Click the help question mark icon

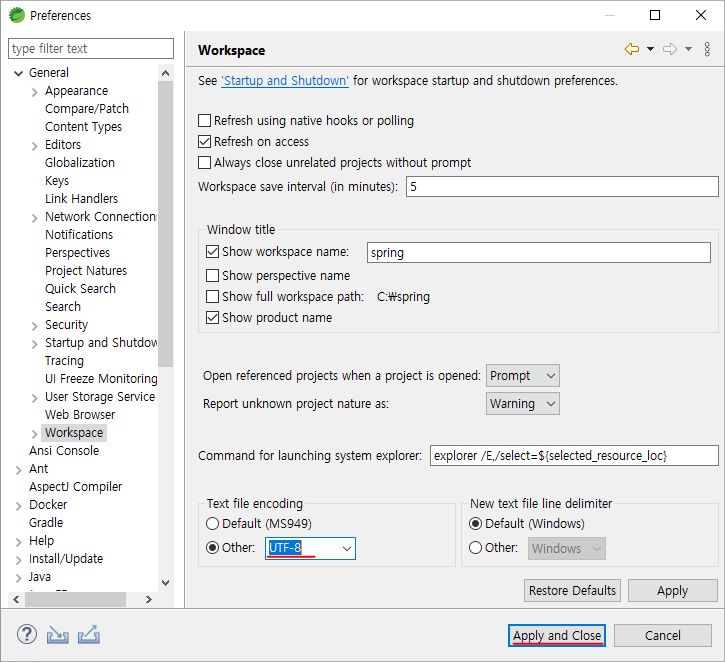tap(27, 634)
